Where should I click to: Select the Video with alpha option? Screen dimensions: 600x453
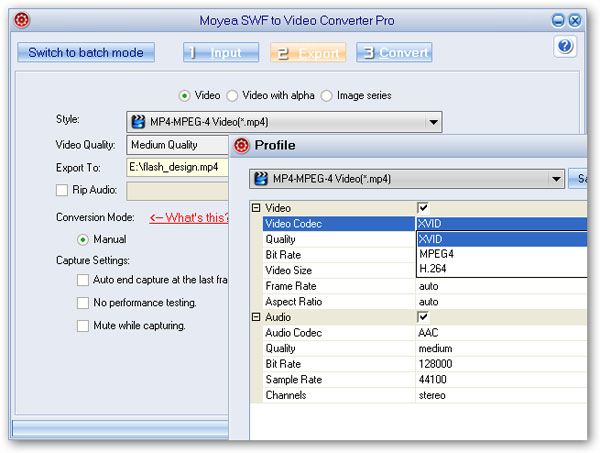tap(232, 96)
